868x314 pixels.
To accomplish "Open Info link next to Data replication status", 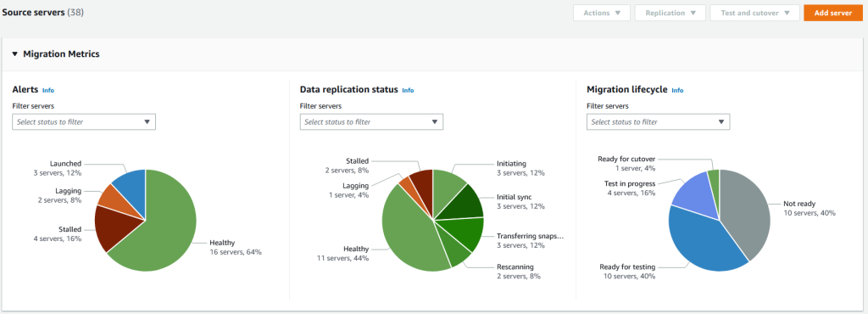I will [x=408, y=90].
